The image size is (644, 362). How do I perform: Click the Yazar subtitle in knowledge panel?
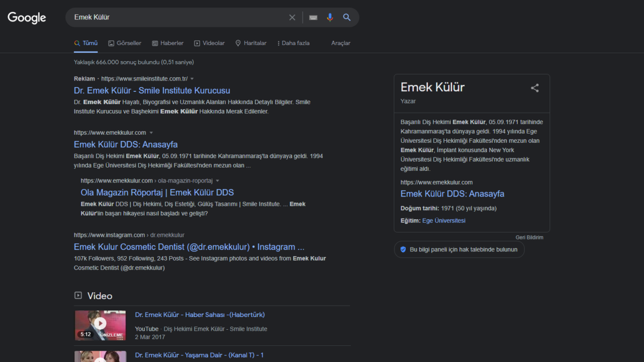point(408,101)
